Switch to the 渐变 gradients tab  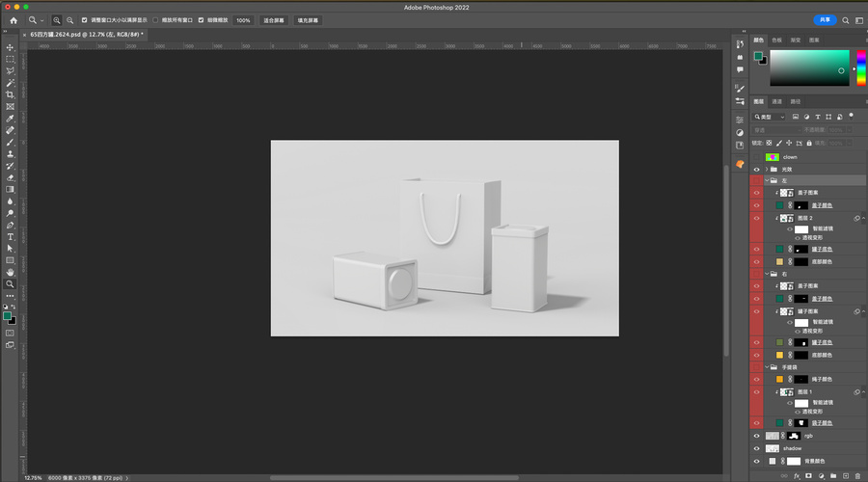[x=796, y=40]
